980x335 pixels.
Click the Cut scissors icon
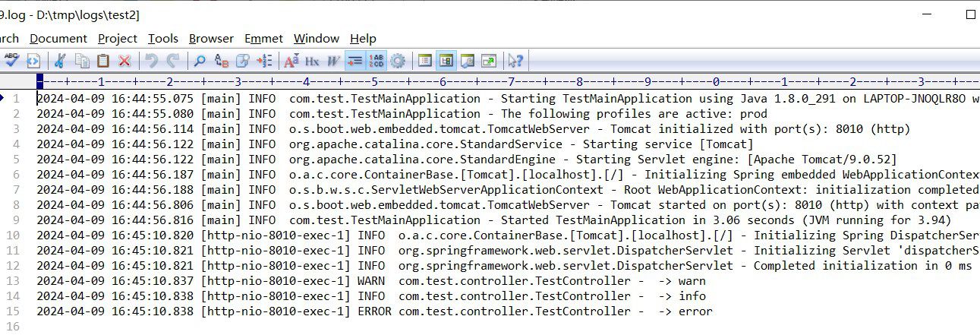tap(61, 61)
